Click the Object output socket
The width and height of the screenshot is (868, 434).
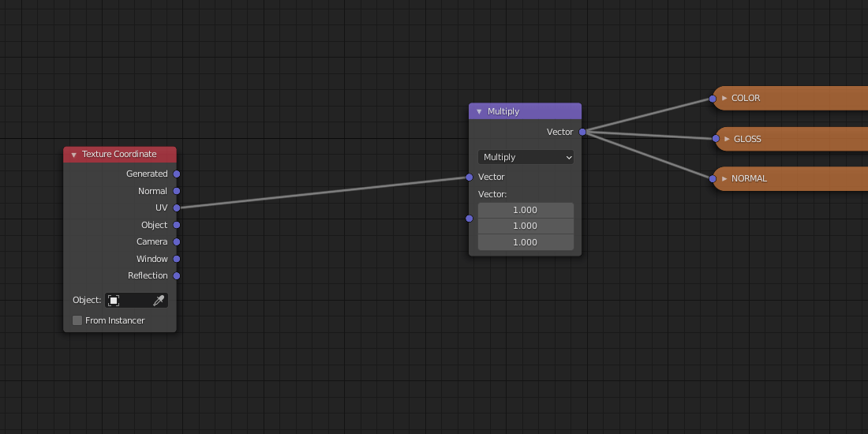[177, 225]
